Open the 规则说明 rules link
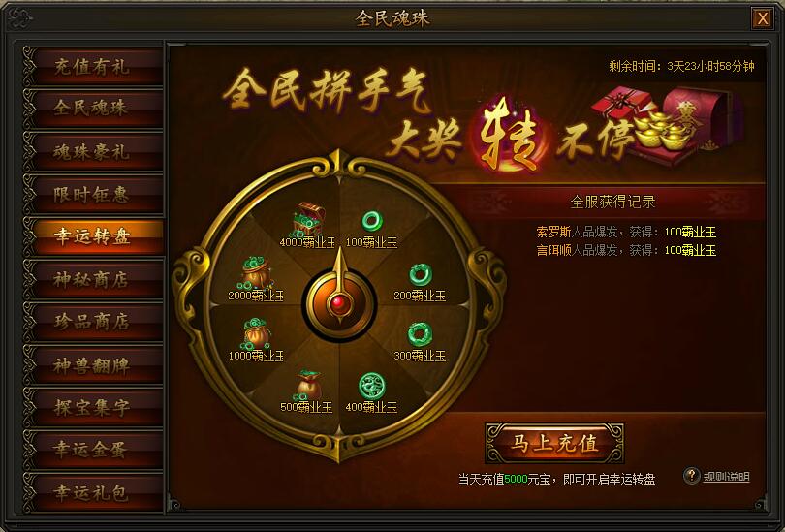 726,477
